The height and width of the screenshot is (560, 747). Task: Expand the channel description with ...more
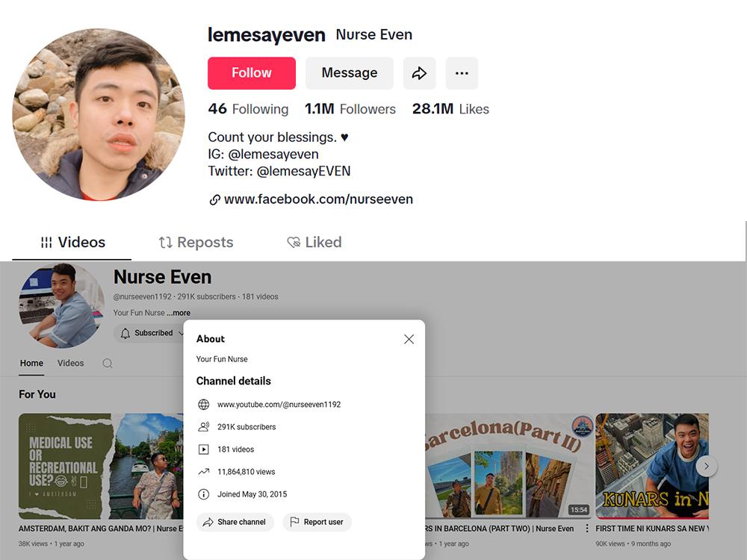tap(179, 312)
